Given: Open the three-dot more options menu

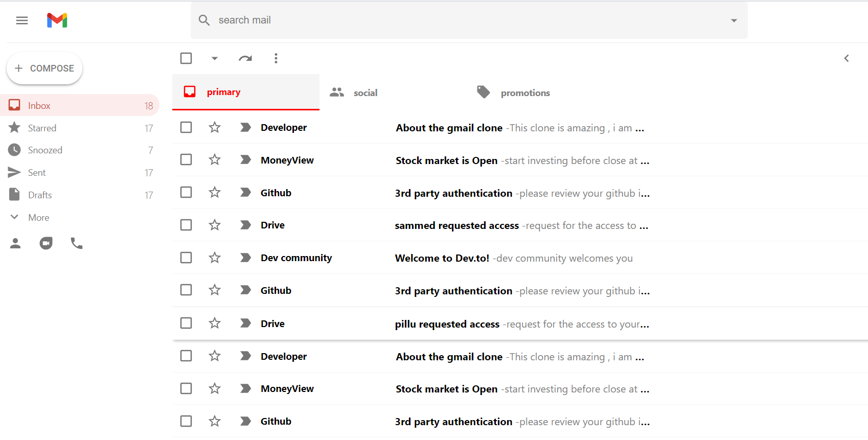Looking at the screenshot, I should pyautogui.click(x=276, y=58).
